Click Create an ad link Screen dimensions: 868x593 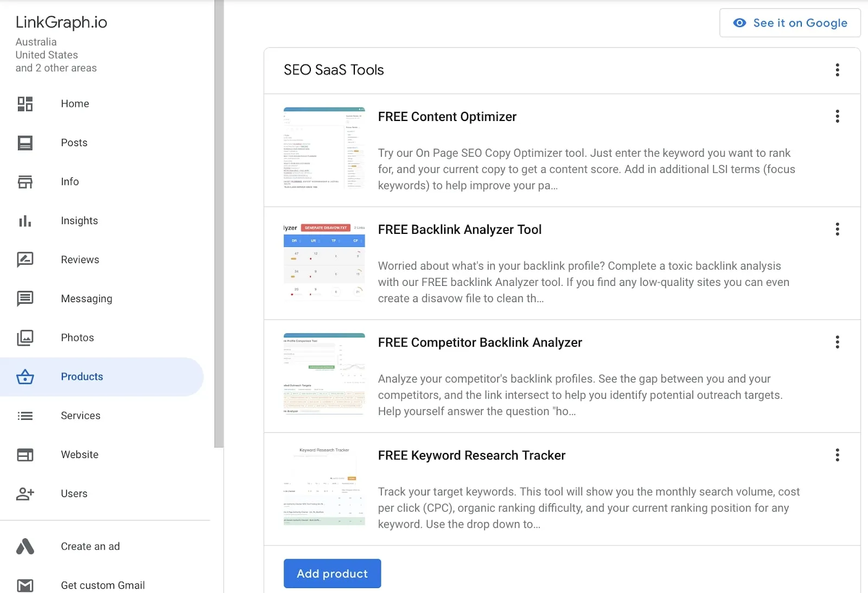[91, 546]
